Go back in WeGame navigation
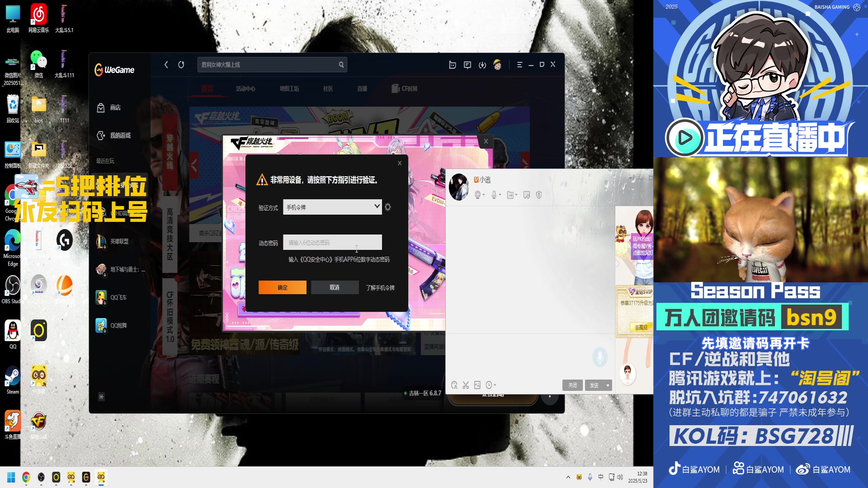Viewport: 868px width, 488px height. pos(166,65)
